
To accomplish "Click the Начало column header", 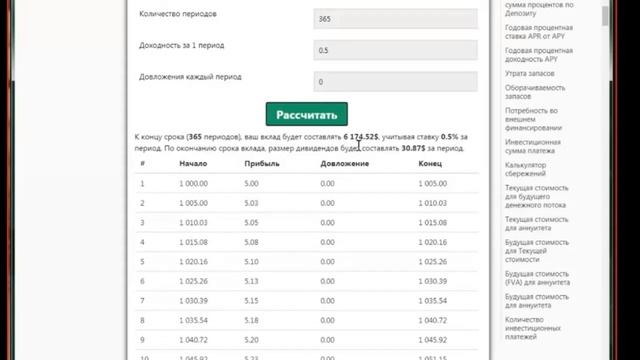I will (193, 163).
